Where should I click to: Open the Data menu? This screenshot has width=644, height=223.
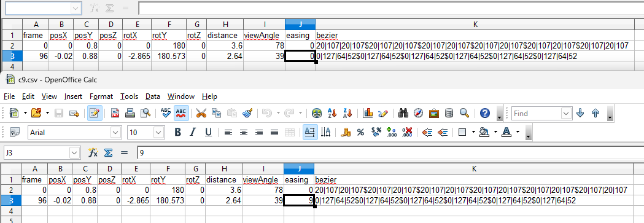[x=153, y=96]
